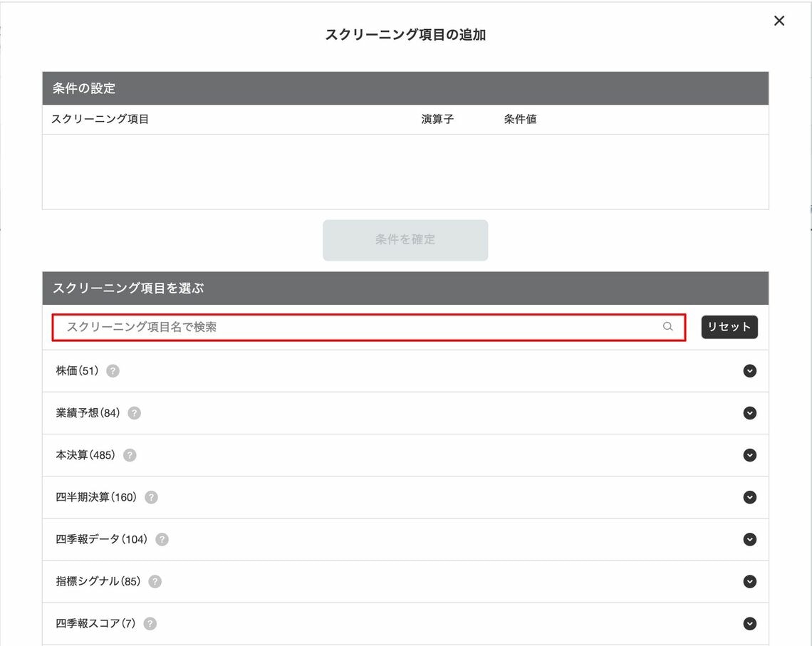Select the 株価(51) category label
Screen dimensions: 812x646
coord(77,371)
